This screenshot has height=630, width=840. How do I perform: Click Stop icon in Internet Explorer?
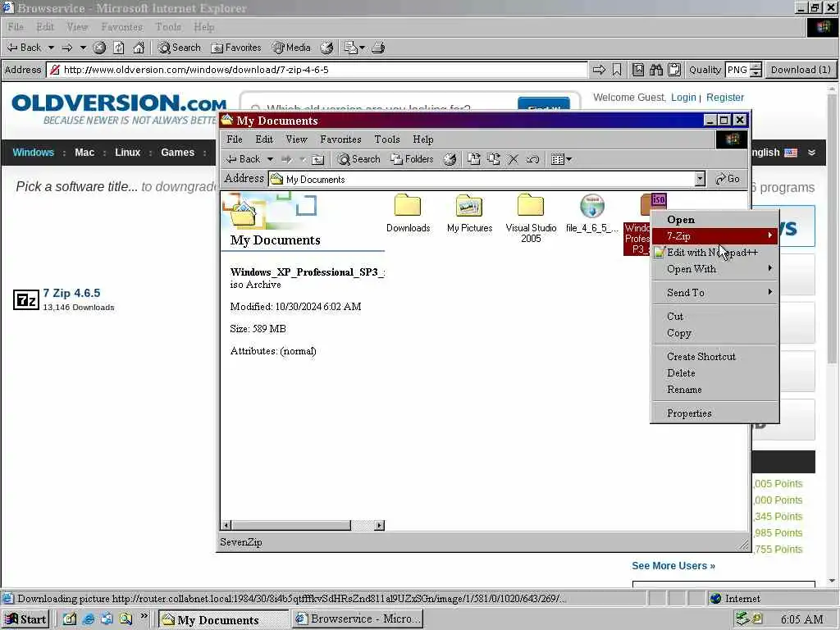pyautogui.click(x=99, y=48)
